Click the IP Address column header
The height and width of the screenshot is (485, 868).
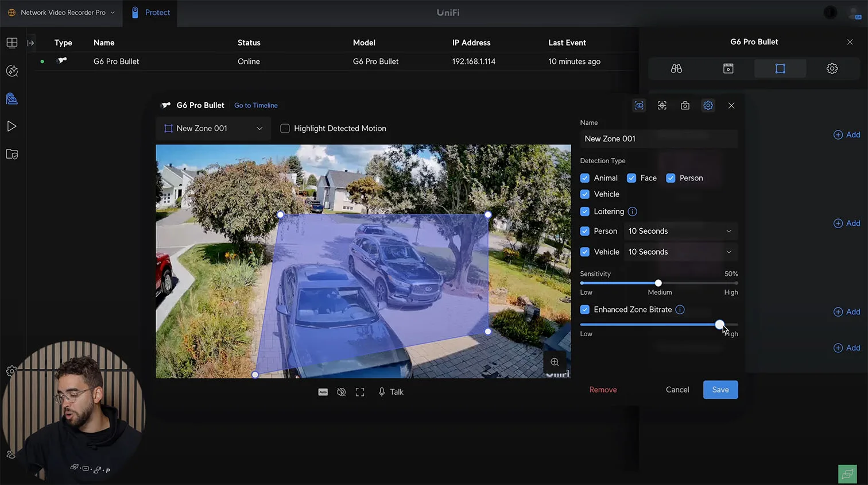pos(471,43)
